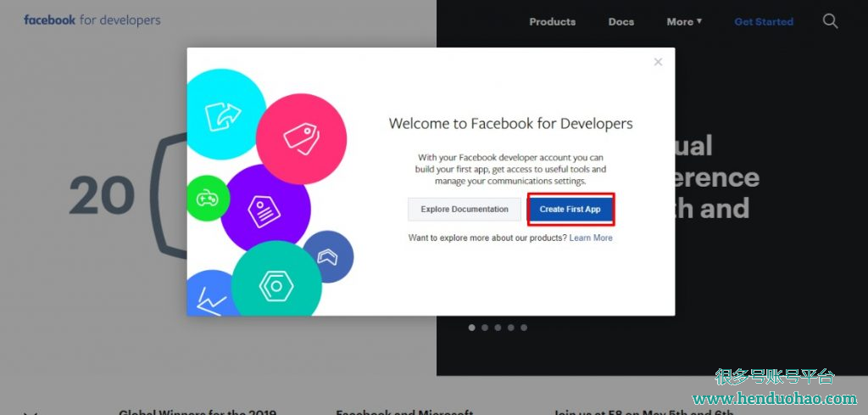
Task: Click the Create First App button
Action: click(x=570, y=210)
